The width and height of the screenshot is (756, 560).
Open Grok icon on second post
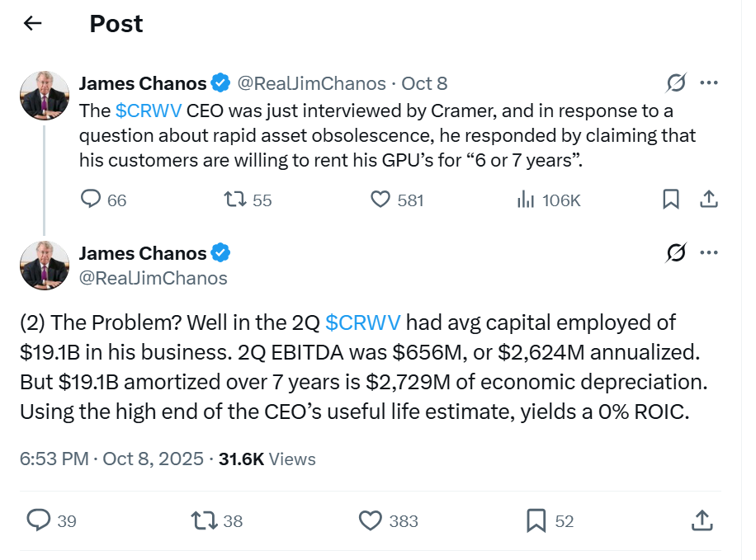point(675,253)
